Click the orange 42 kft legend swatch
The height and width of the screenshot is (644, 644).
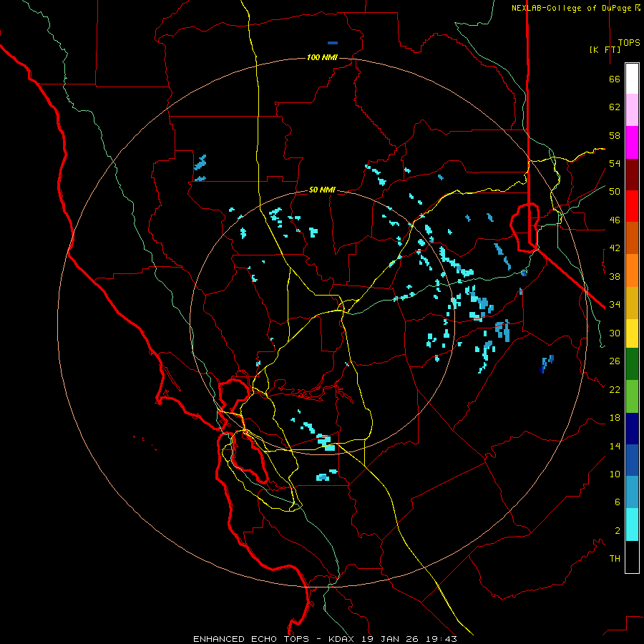click(x=632, y=270)
